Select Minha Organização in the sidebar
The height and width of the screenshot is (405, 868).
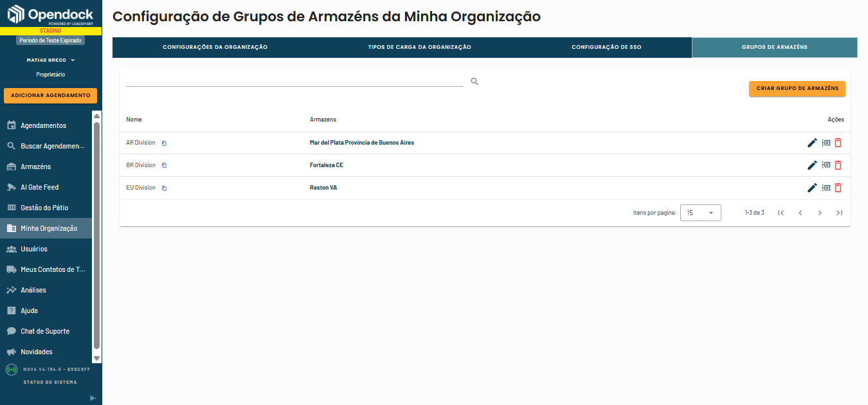[x=46, y=228]
